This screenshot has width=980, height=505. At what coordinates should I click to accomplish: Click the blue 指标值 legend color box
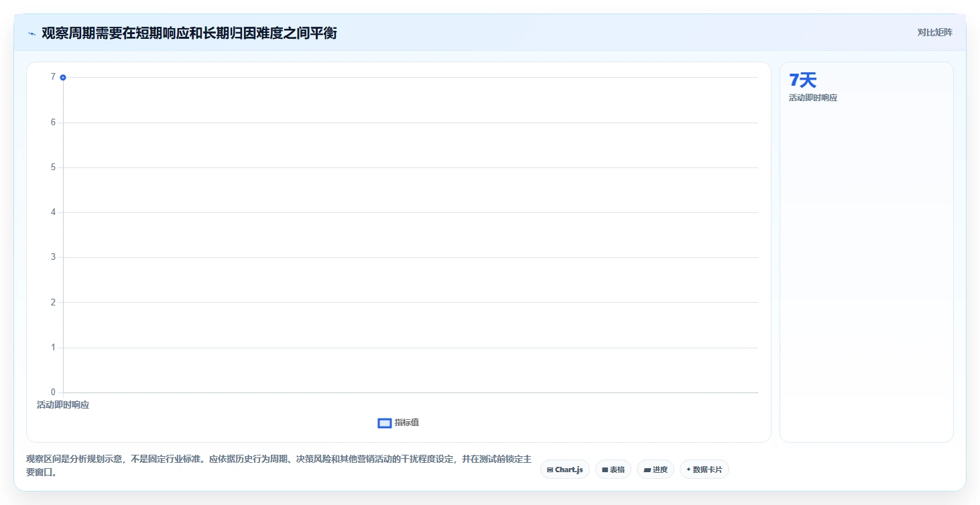385,423
